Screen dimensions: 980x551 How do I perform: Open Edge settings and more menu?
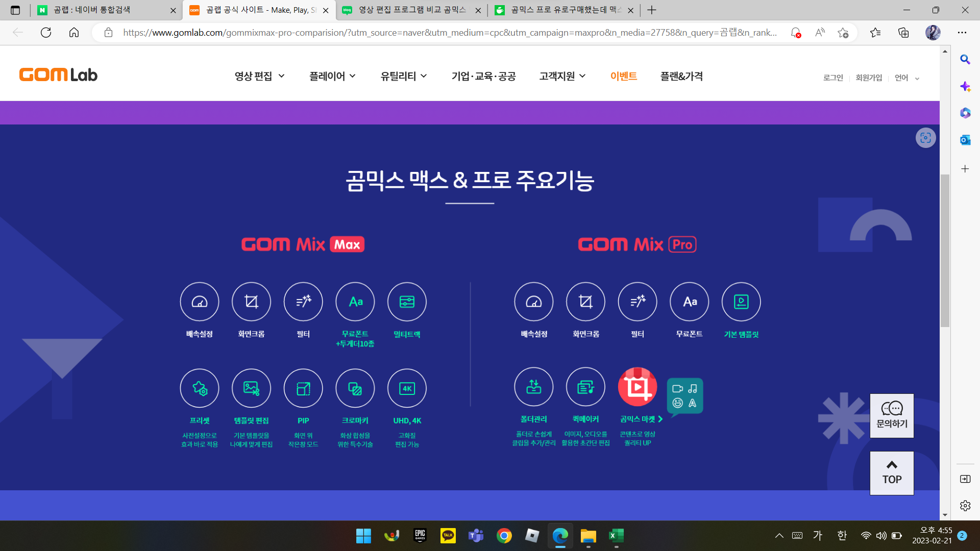tap(962, 33)
